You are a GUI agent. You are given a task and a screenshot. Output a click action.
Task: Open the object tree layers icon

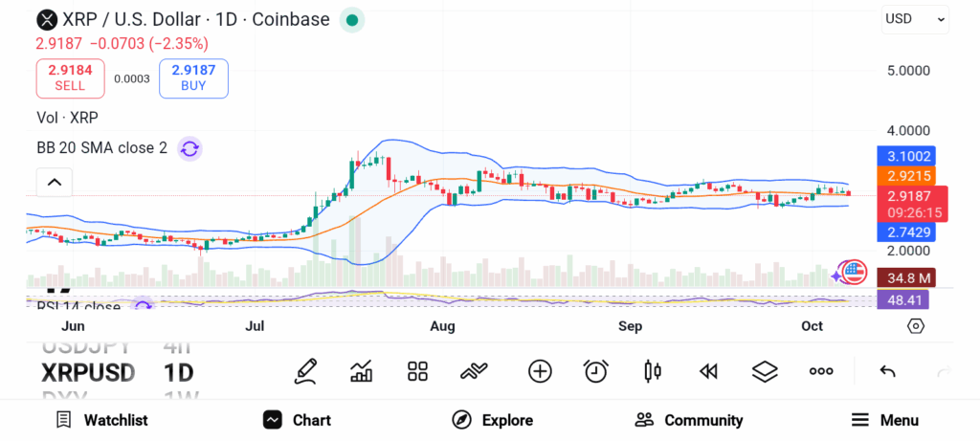[765, 371]
